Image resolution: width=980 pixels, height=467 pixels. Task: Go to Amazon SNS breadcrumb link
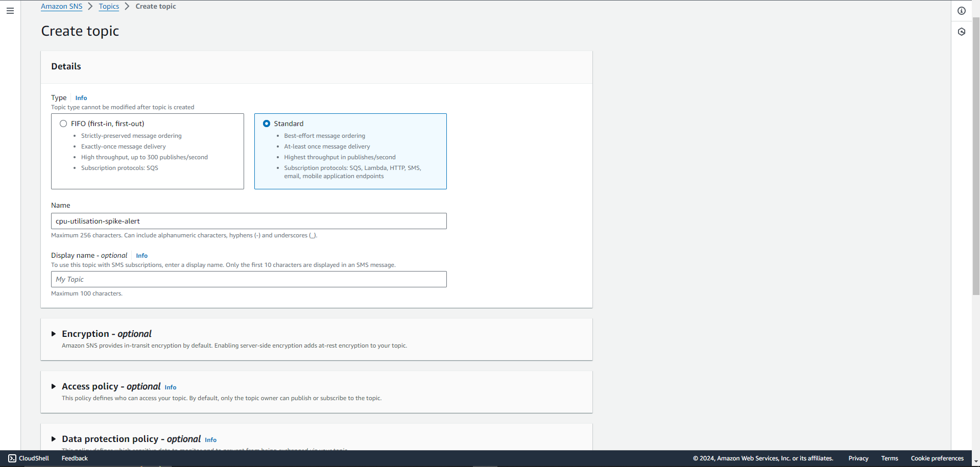(x=61, y=6)
